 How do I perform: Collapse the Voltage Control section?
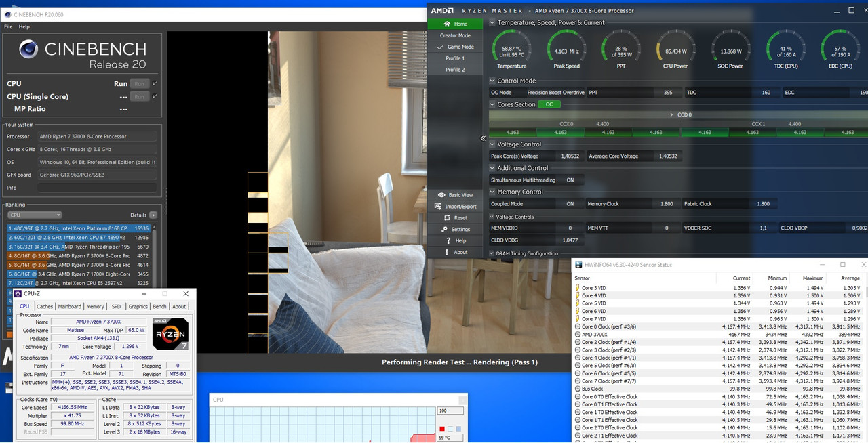492,144
